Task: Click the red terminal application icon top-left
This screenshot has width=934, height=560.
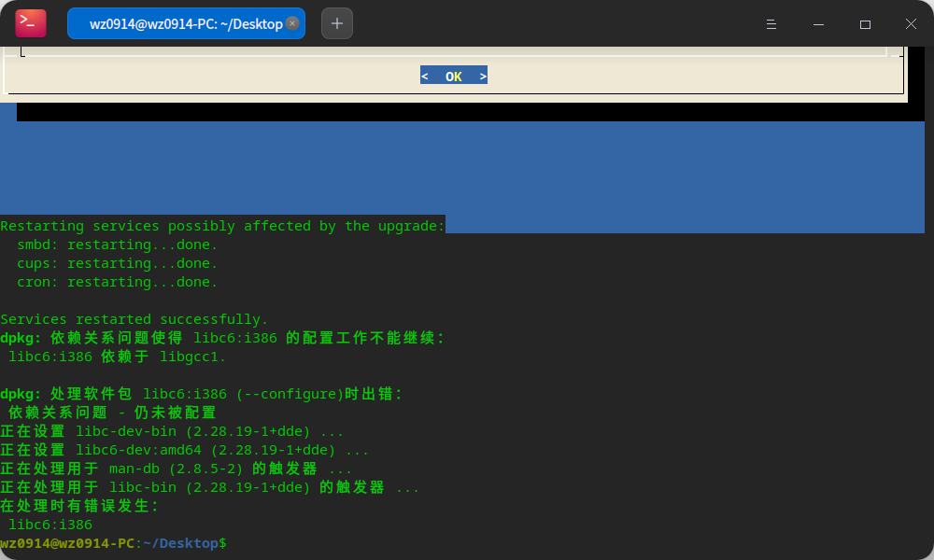Action: coord(29,23)
